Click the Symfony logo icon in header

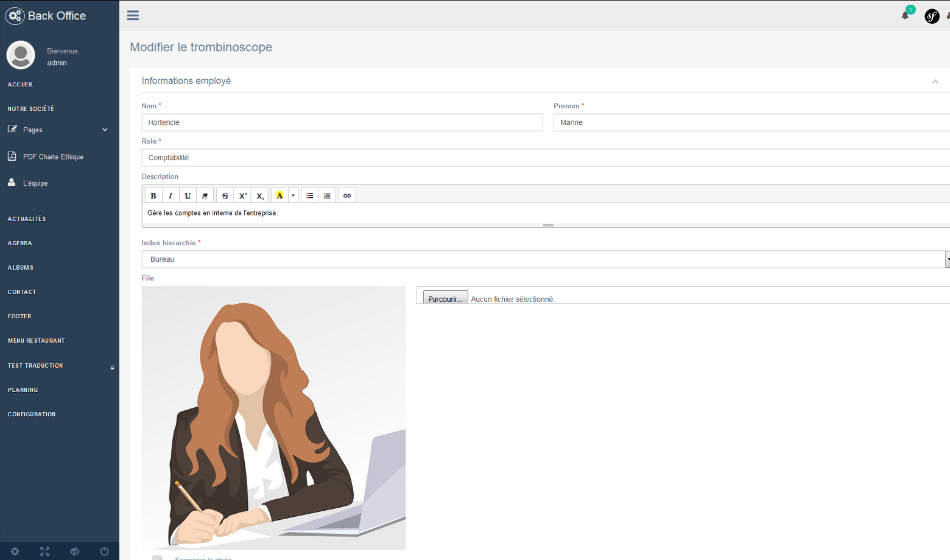coord(932,16)
